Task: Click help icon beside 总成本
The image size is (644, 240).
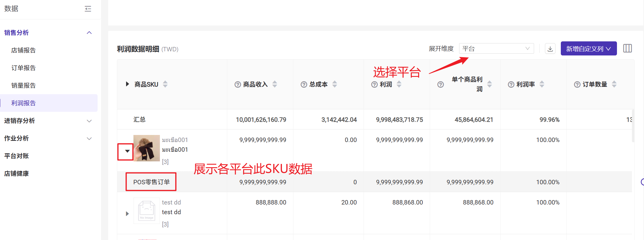Action: coord(304,84)
